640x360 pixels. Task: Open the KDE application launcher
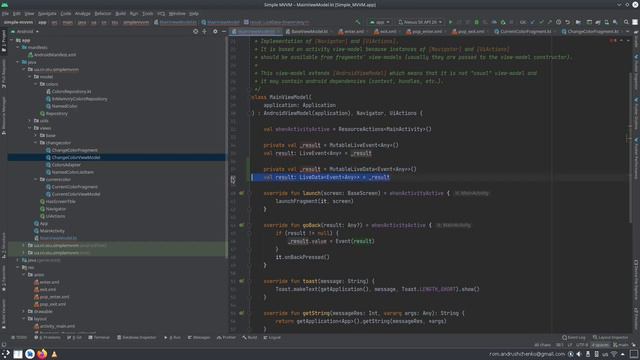pyautogui.click(x=6, y=354)
